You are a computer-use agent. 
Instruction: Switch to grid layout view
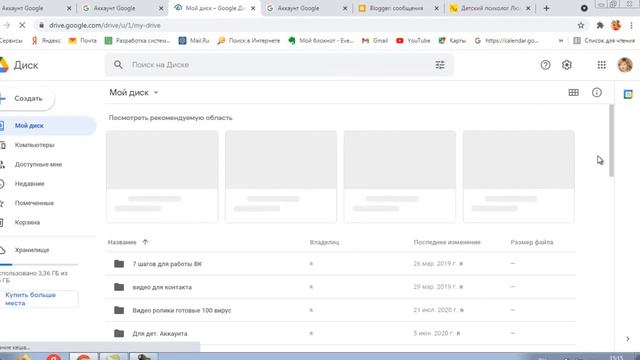[573, 93]
